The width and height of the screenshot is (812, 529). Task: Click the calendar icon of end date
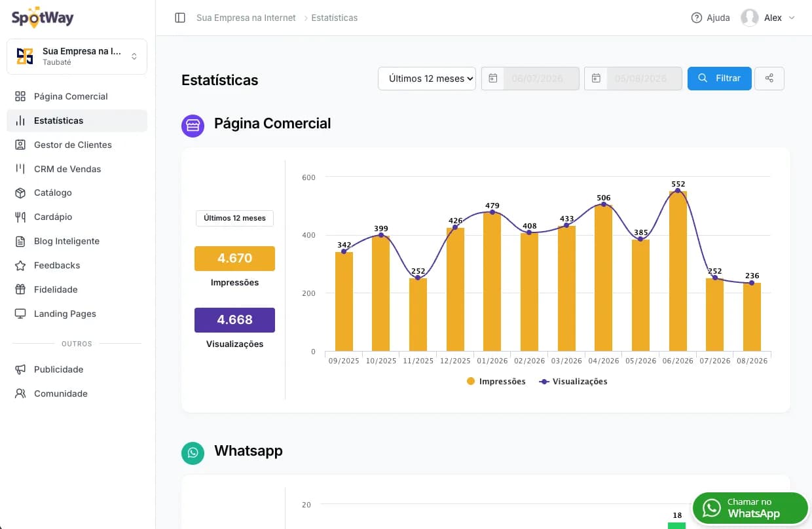click(x=596, y=79)
